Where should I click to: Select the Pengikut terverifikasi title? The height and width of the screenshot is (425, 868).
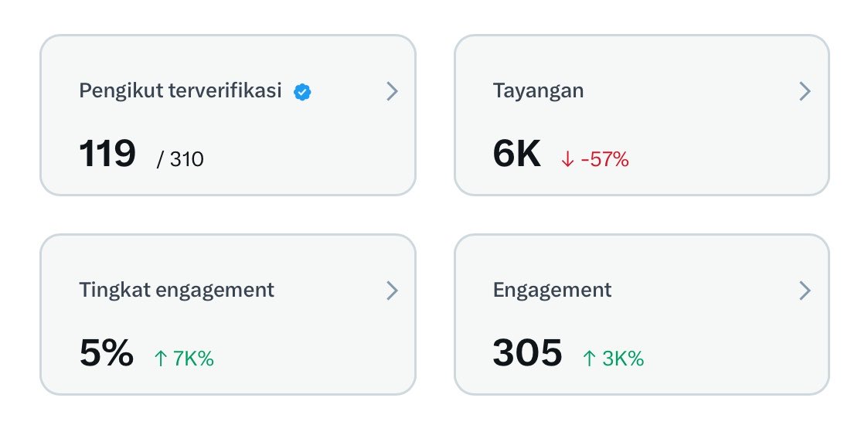point(180,90)
